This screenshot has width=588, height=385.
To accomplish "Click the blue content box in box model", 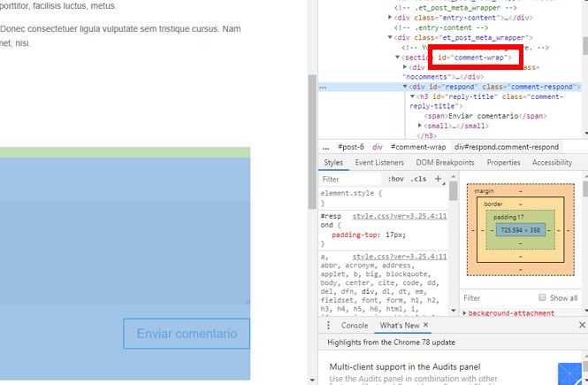I will tap(521, 230).
